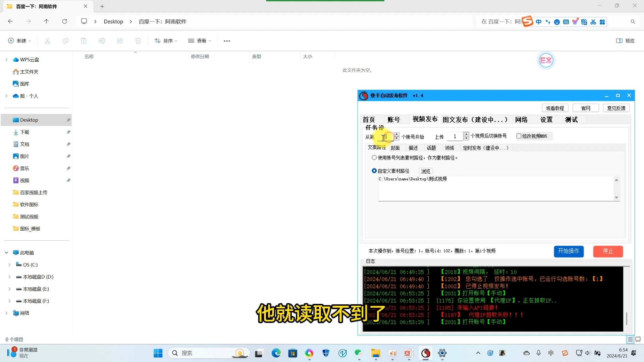Viewport: 644px width, 362px height.
Task: Open the 查看 view dropdown
Action: pos(200,41)
